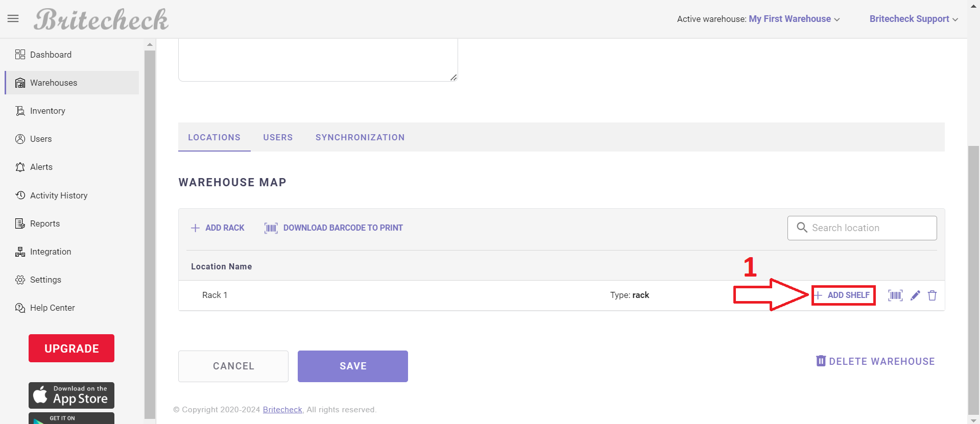Click the Inventory cart icon

click(20, 111)
